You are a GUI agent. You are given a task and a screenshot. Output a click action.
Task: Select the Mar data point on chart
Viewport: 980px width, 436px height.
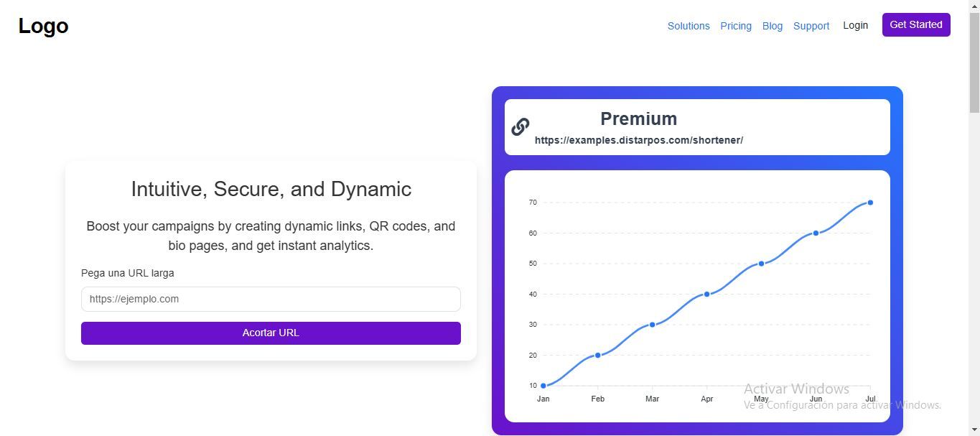[x=653, y=325]
